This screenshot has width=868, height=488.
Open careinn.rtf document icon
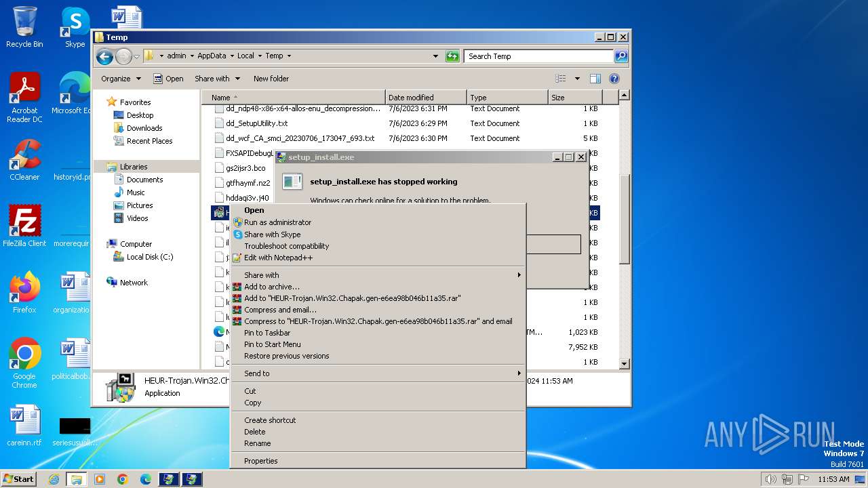tap(24, 425)
